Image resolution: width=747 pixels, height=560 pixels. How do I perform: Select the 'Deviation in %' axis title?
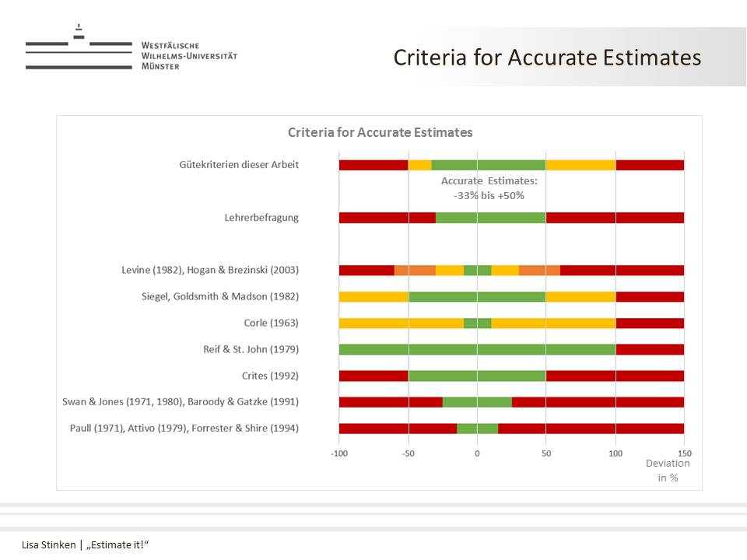668,471
